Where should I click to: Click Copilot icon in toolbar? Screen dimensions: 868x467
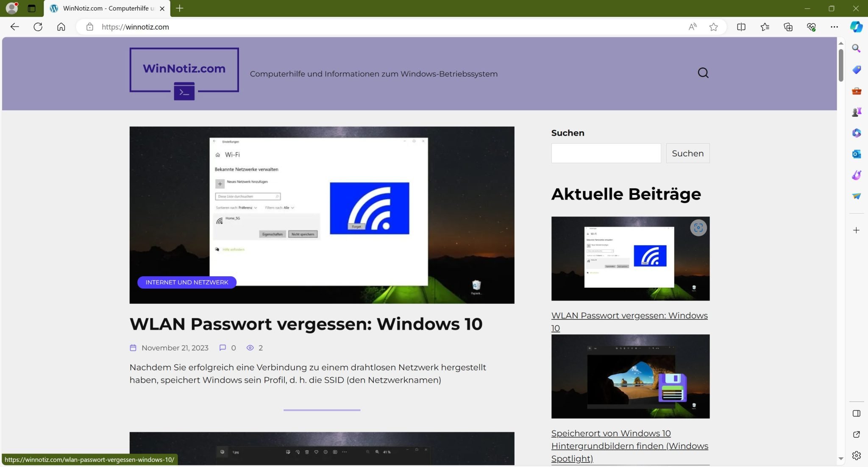tap(856, 27)
